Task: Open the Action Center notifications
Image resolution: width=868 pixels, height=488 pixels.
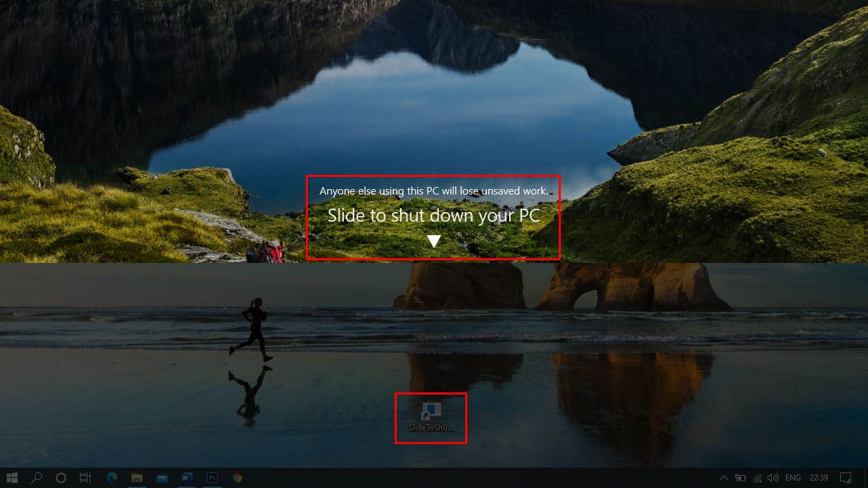Action: pyautogui.click(x=846, y=478)
